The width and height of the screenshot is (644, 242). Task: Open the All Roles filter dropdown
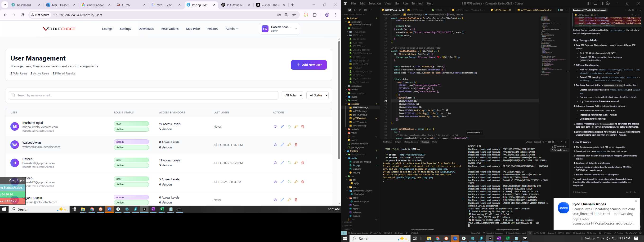[292, 95]
